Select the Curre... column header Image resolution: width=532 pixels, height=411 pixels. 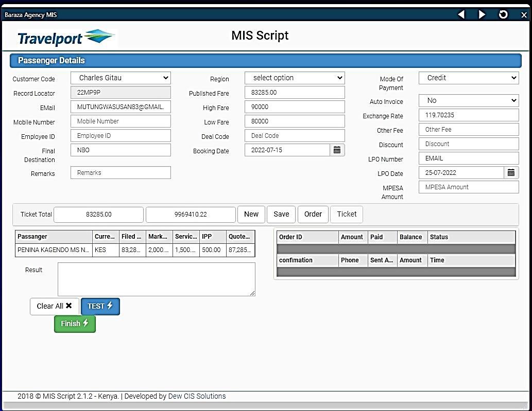pyautogui.click(x=106, y=237)
